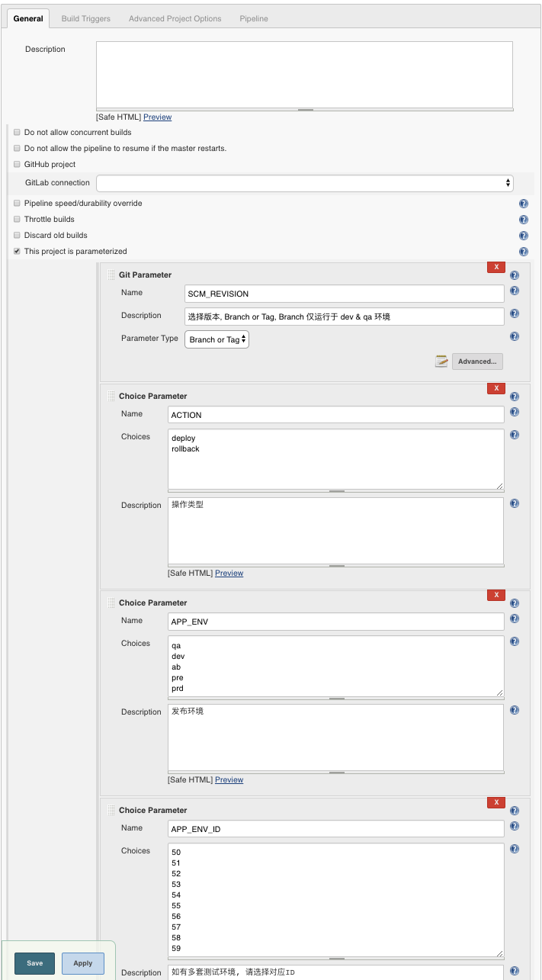Uncheck This project is parameterized
Viewport: 542px width, 980px height.
(17, 252)
